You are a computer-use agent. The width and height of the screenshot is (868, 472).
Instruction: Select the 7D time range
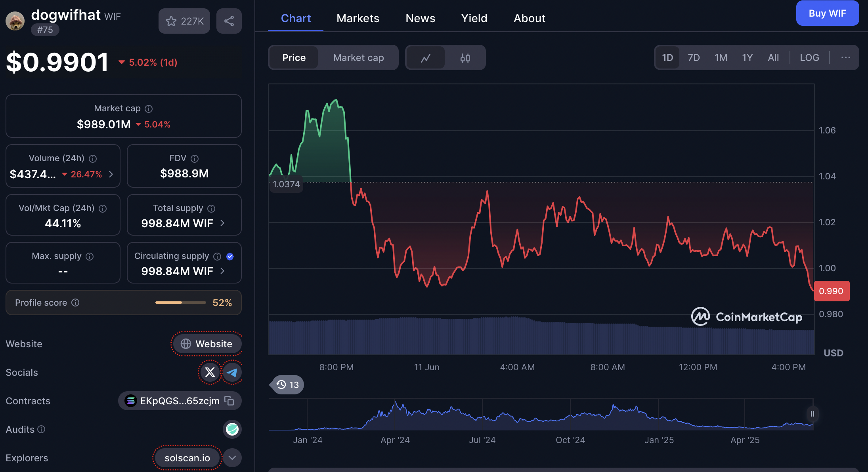point(694,58)
